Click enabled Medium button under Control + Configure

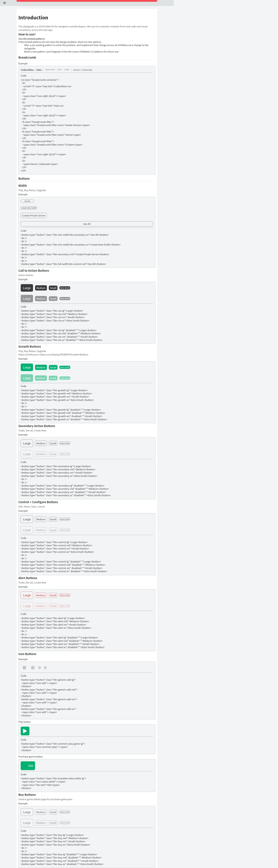click(41, 519)
